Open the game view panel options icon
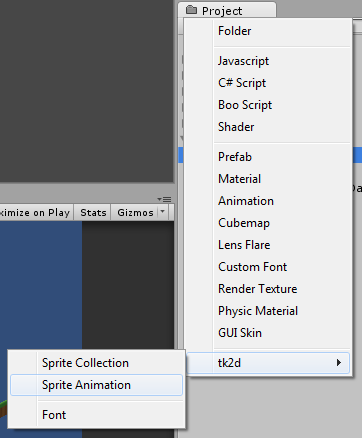362x438 pixels. point(164,199)
